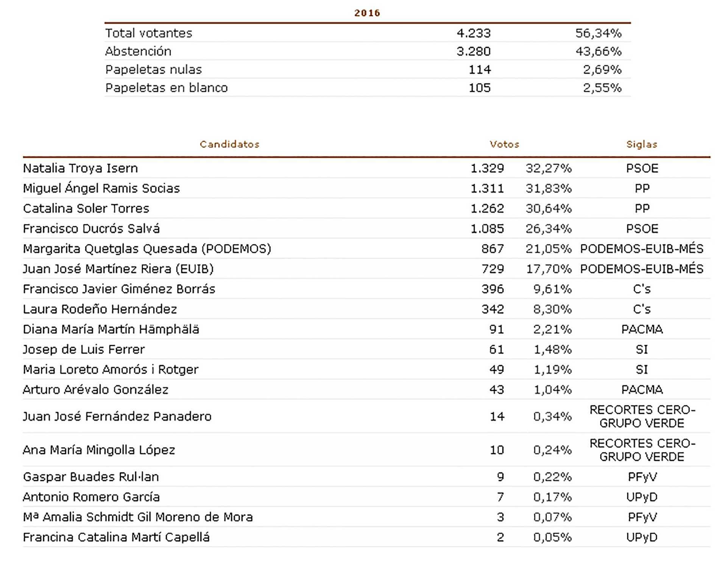Screen dimensions: 728x575
Task: Select the PACMA label for Diana María Martín
Action: click(642, 329)
